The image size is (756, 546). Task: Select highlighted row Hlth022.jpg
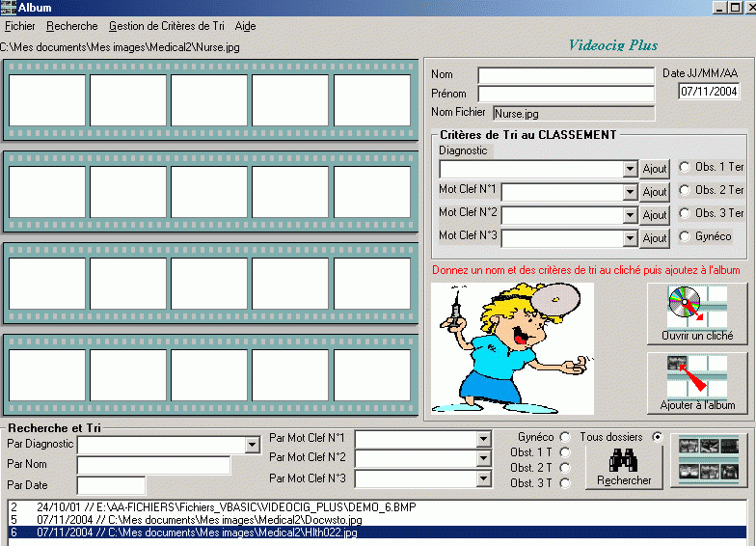point(377,532)
